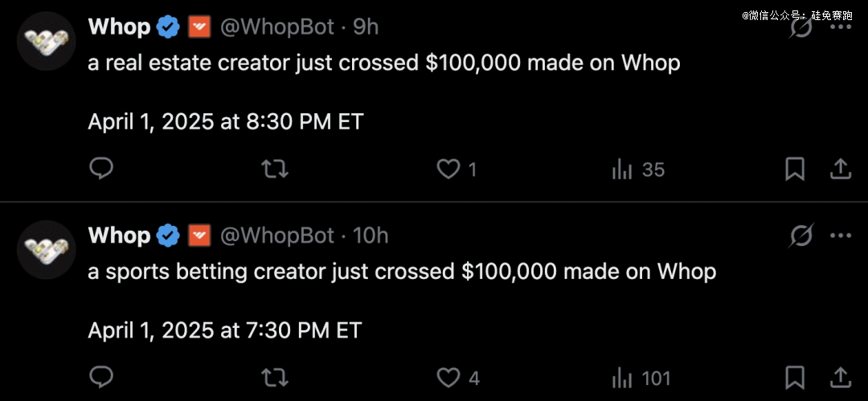Open @WhopBot handle on first tweet
The width and height of the screenshot is (868, 401).
coord(277,27)
